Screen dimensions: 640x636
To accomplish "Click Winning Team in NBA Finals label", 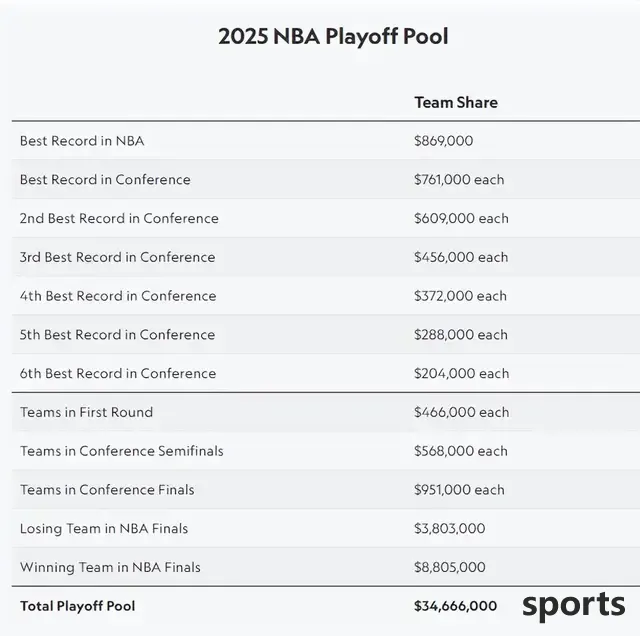I will point(110,567).
